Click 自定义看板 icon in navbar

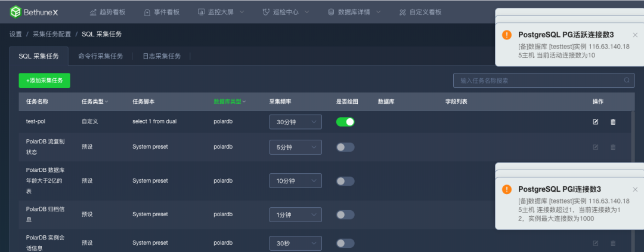402,13
